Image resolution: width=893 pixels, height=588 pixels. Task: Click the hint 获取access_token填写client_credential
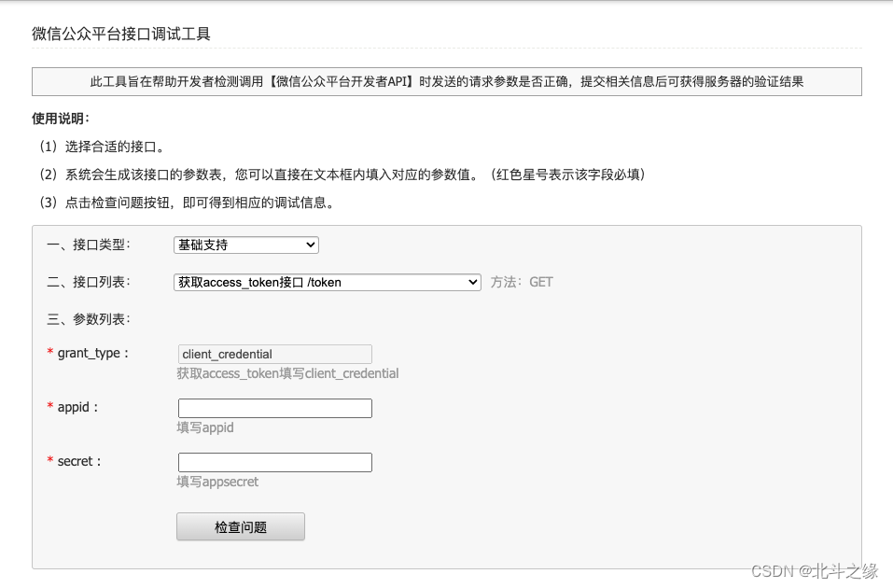287,373
